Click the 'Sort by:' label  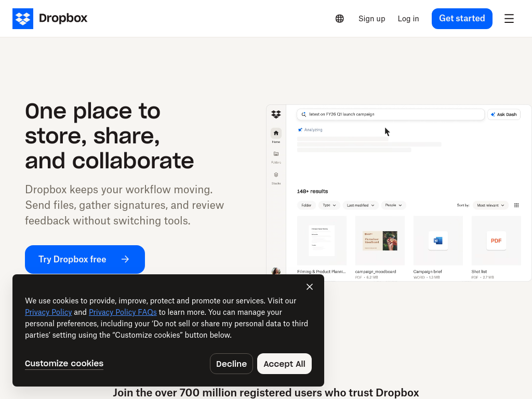[463, 205]
